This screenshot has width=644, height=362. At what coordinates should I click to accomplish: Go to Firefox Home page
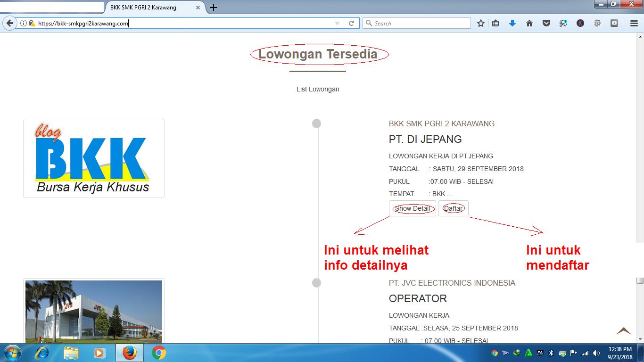529,23
